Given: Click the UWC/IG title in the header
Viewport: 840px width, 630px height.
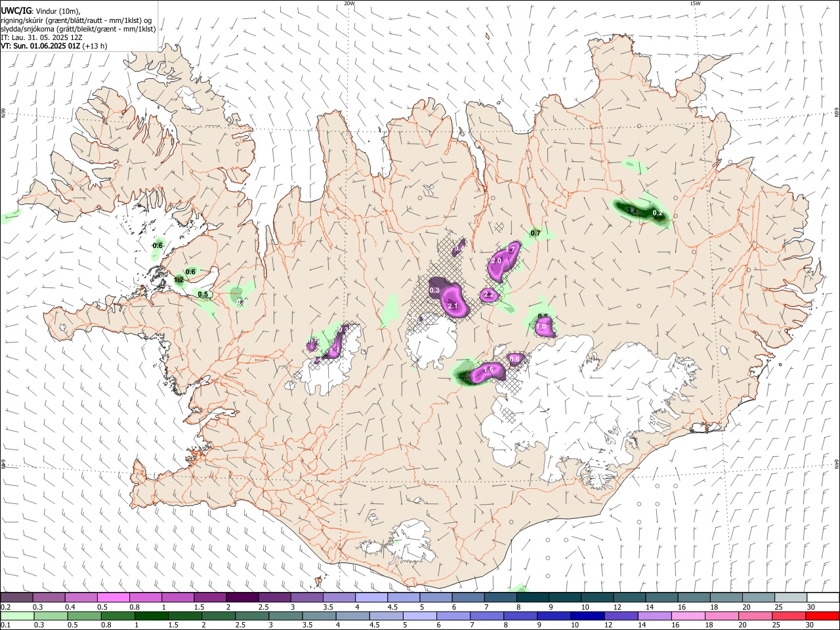Looking at the screenshot, I should click(x=16, y=10).
